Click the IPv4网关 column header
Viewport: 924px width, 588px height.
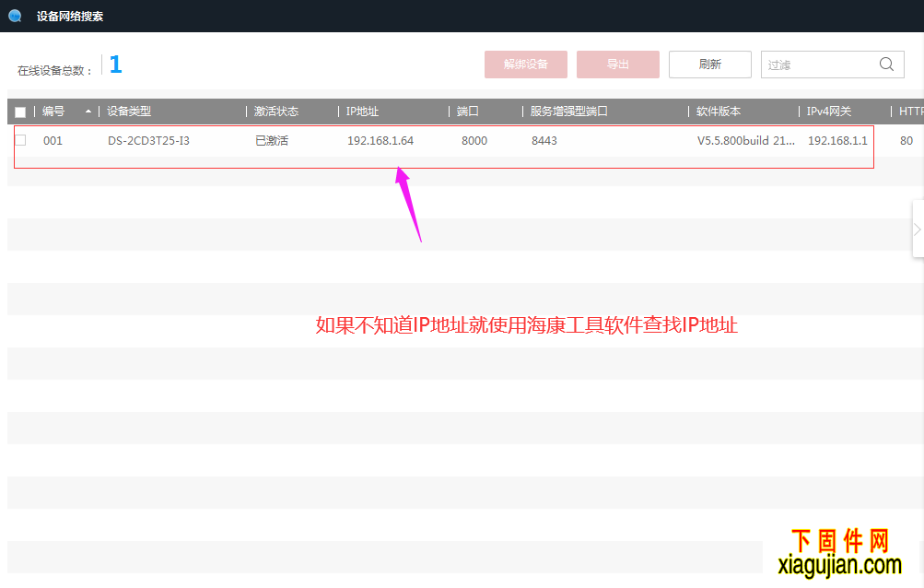point(828,111)
